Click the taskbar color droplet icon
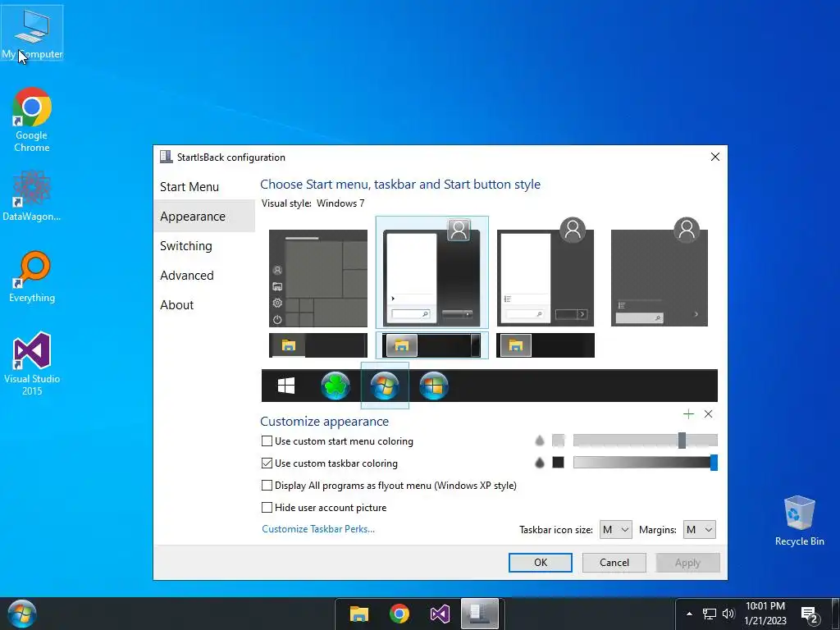840x630 pixels. pyautogui.click(x=540, y=463)
